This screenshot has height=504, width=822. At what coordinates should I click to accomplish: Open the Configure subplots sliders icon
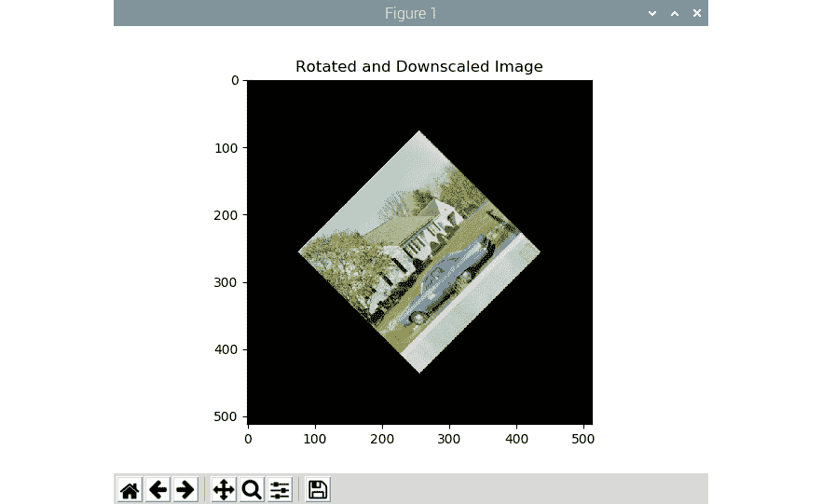(x=280, y=489)
